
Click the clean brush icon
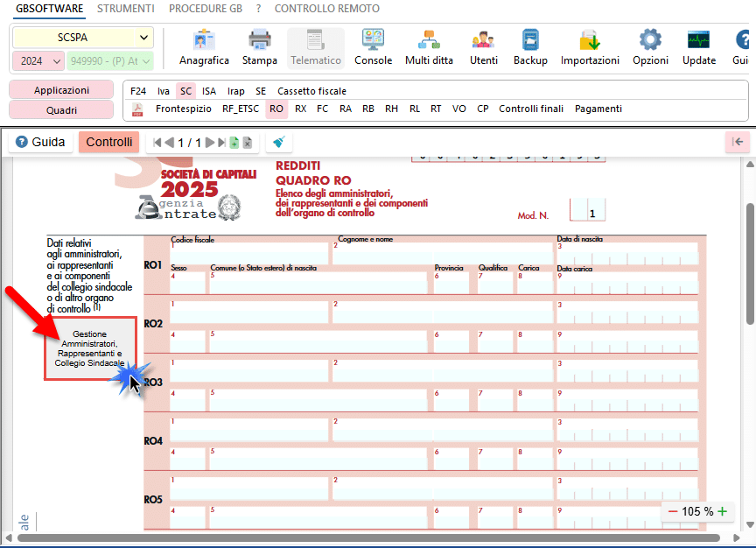(x=278, y=143)
